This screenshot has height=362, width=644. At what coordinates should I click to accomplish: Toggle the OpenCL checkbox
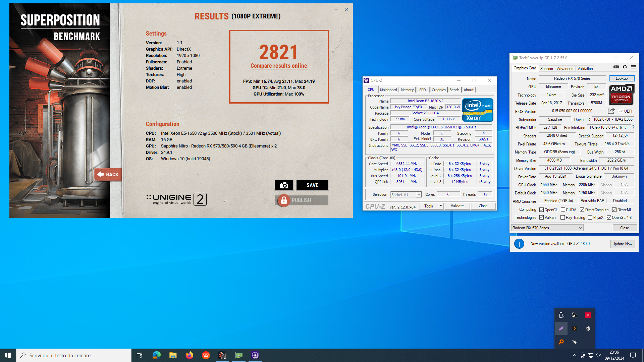pyautogui.click(x=541, y=210)
